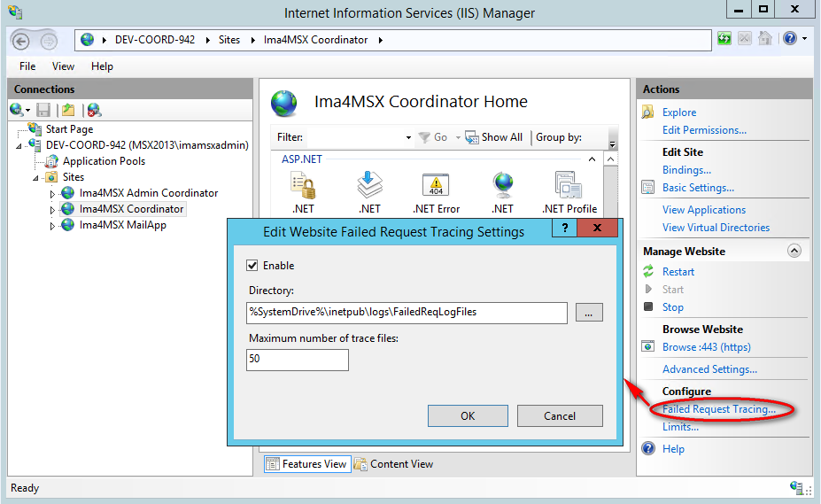Click the Connect to server icon in Connections toolbar
The width and height of the screenshot is (821, 504).
[x=16, y=110]
